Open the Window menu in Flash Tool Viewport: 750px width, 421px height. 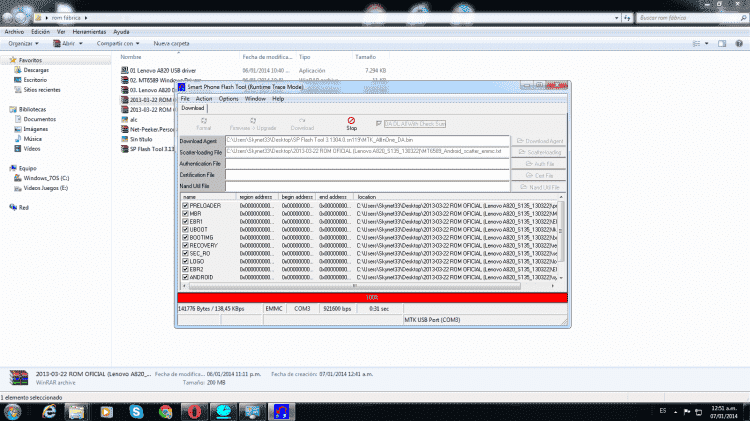pos(255,99)
